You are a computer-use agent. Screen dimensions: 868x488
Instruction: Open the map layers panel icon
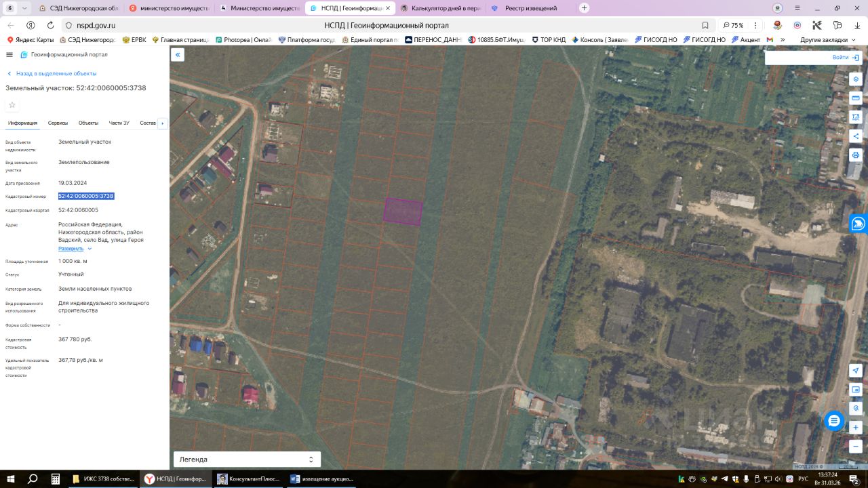[856, 79]
